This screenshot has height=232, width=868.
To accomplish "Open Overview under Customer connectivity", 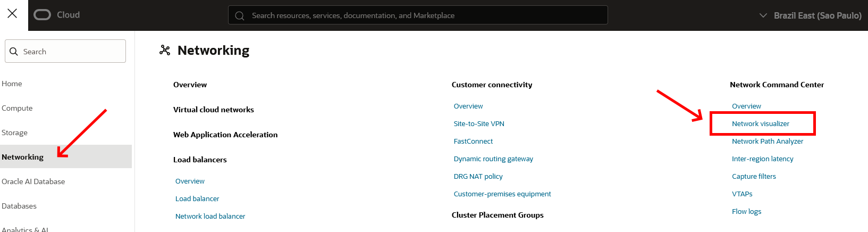I will (x=468, y=106).
